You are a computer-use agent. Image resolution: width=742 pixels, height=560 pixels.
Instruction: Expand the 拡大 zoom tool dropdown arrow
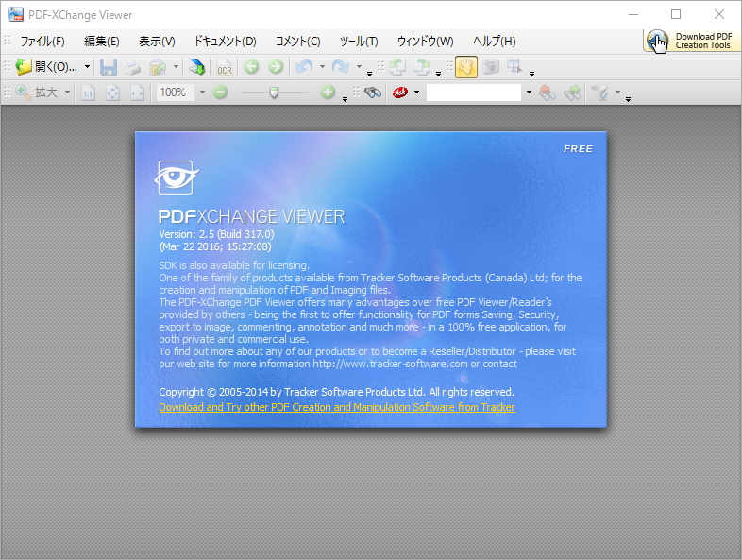click(67, 93)
